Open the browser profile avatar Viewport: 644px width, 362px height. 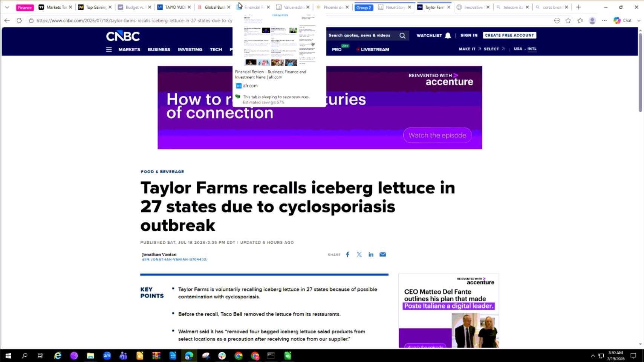tap(592, 20)
